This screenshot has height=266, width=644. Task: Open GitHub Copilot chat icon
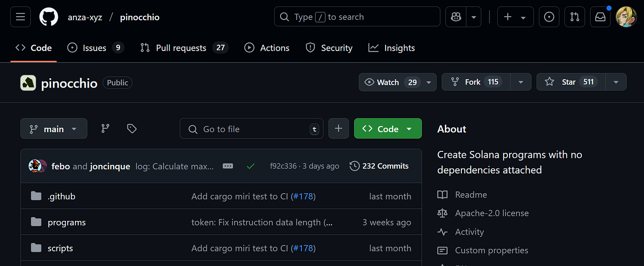point(456,17)
